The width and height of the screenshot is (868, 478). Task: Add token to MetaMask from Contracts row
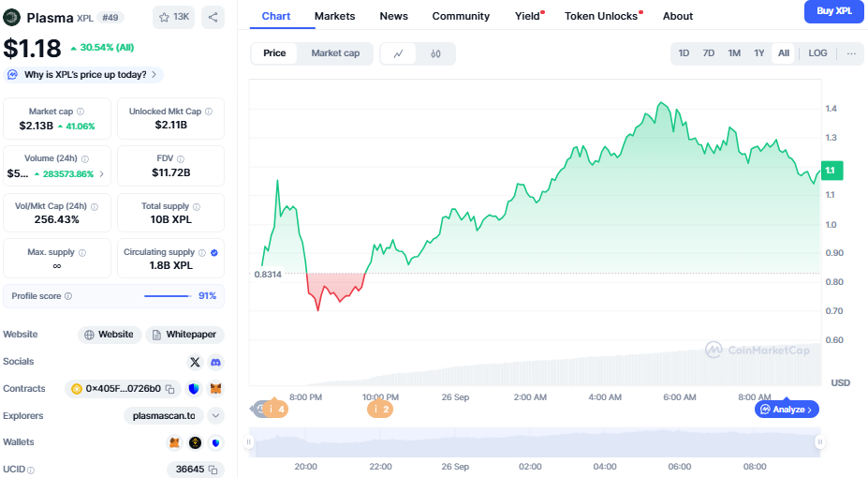point(215,389)
